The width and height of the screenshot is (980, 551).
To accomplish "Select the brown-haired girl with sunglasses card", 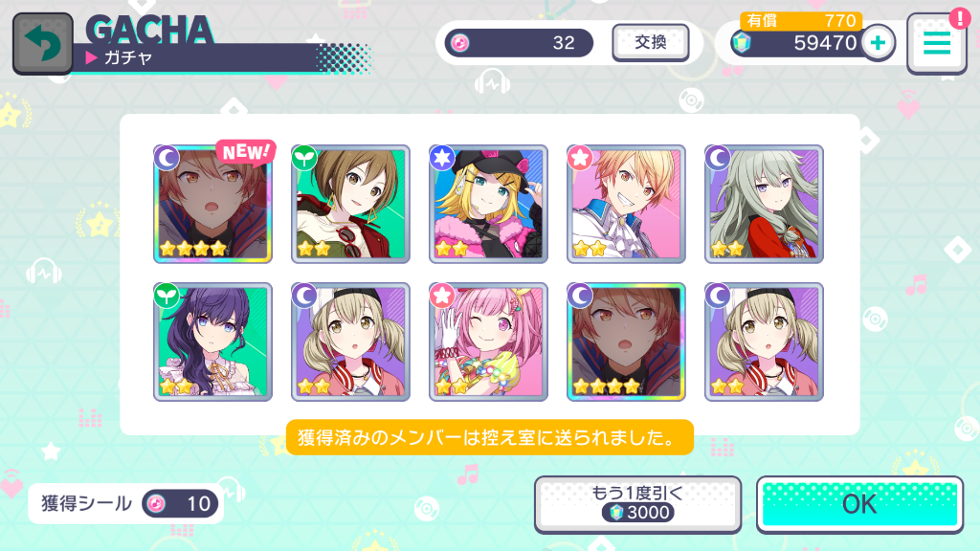I will point(350,205).
